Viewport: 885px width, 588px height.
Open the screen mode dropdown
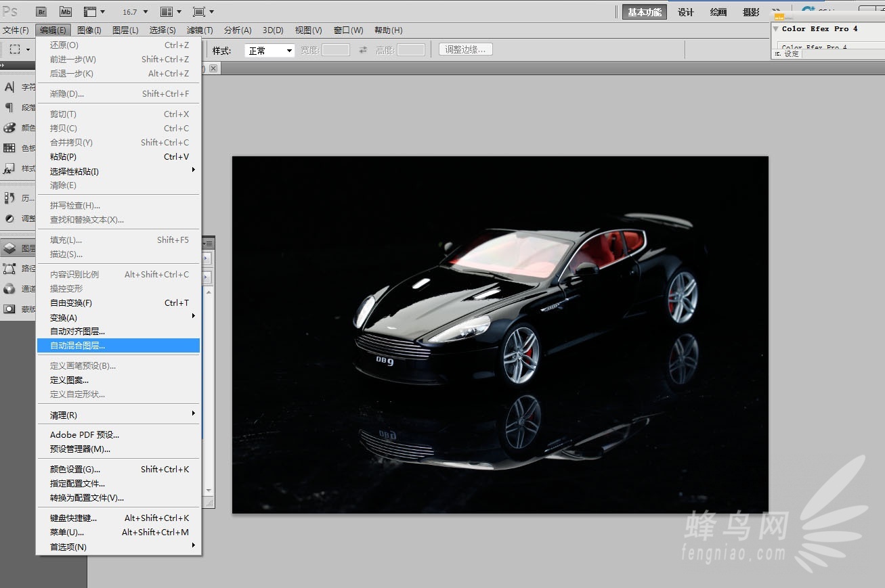pos(203,12)
